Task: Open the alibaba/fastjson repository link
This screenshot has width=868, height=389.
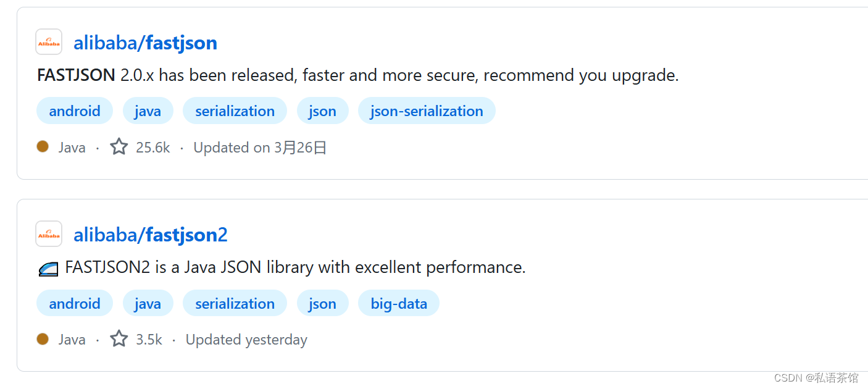Action: pyautogui.click(x=145, y=43)
